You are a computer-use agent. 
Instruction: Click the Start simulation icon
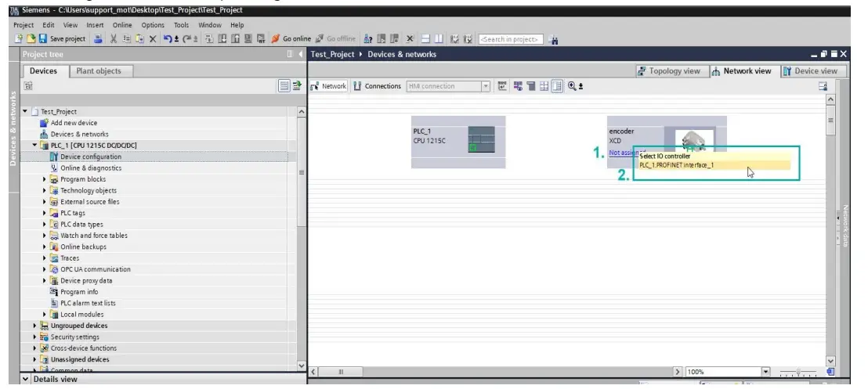pyautogui.click(x=248, y=38)
